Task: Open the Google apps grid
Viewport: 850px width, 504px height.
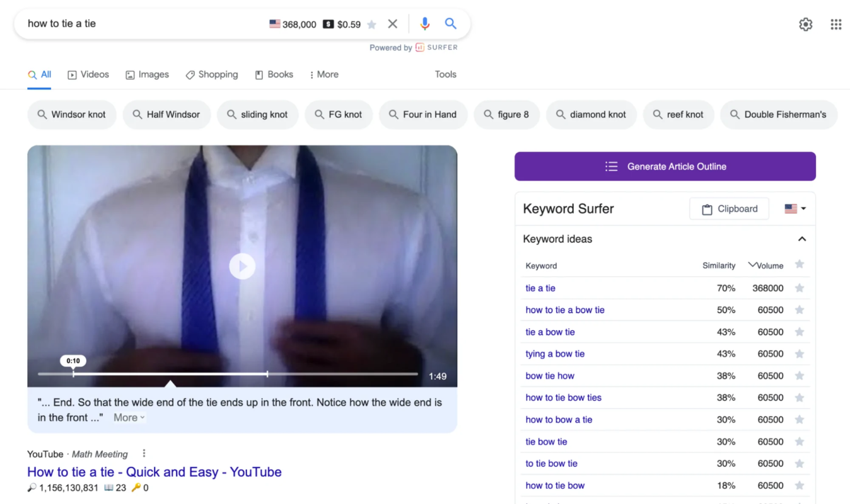Action: pyautogui.click(x=836, y=25)
